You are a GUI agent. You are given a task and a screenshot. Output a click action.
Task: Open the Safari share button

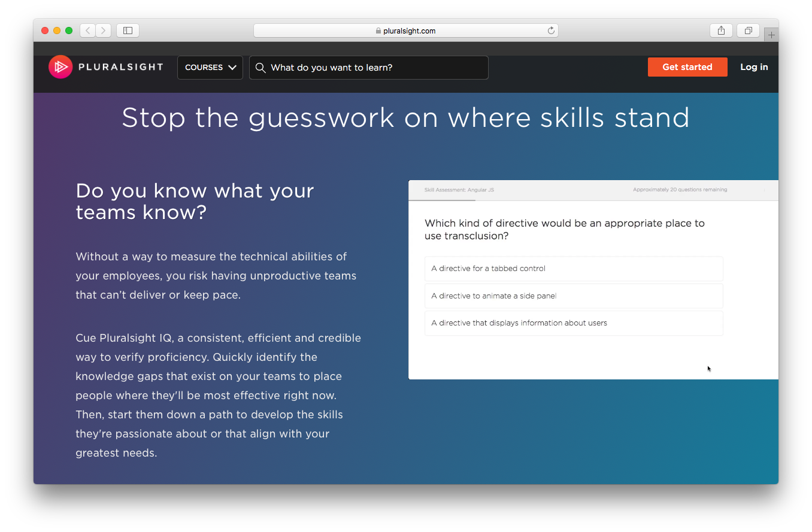pyautogui.click(x=721, y=31)
